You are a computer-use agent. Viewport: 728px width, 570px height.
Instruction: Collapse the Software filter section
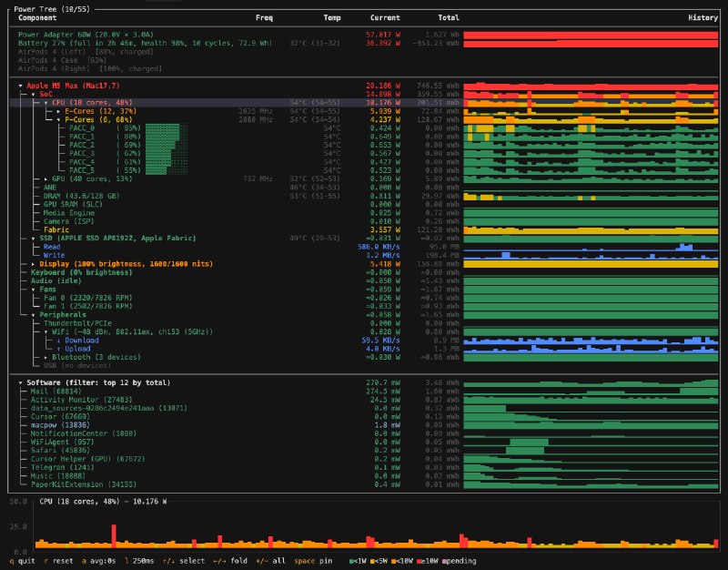20,382
